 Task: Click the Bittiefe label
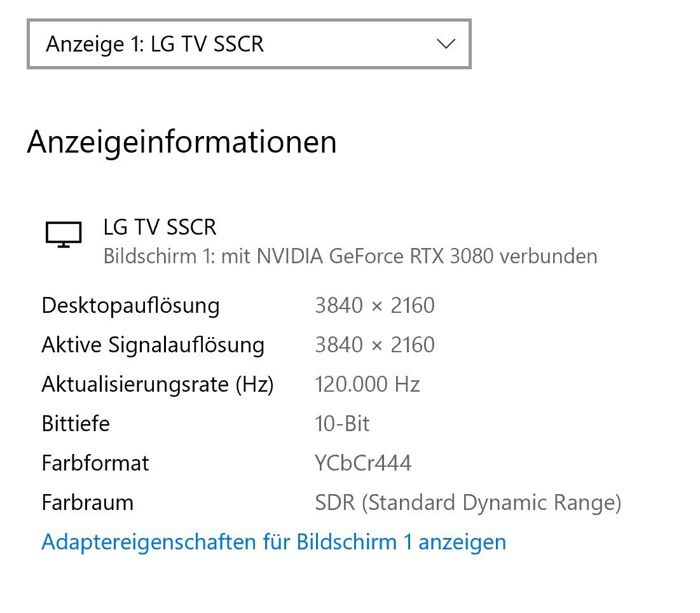(76, 424)
